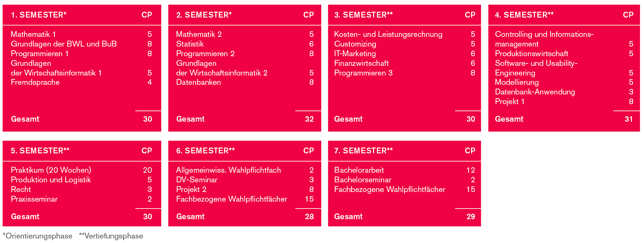
Task: Select Allgemeinwiss. Wahlpflichtfach course
Action: pos(228,170)
